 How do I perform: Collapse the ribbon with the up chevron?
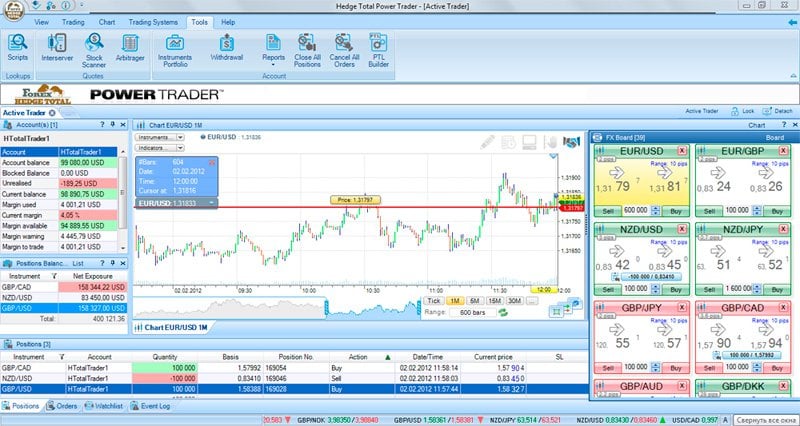[x=792, y=76]
